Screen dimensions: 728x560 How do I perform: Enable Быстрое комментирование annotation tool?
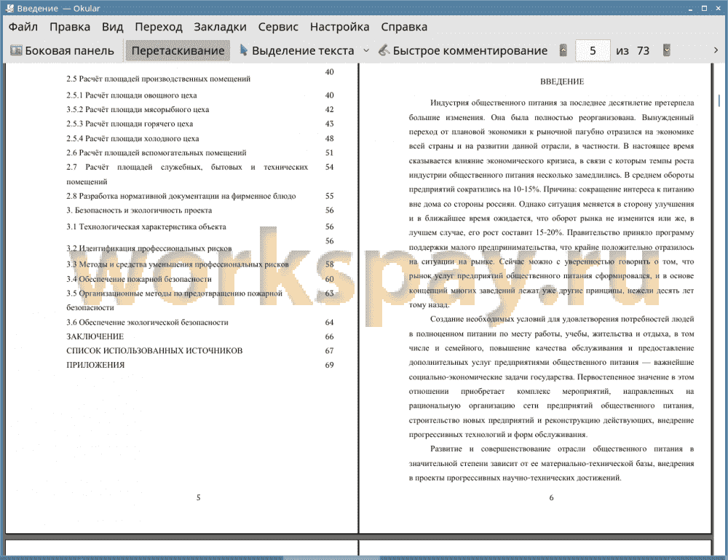[463, 51]
